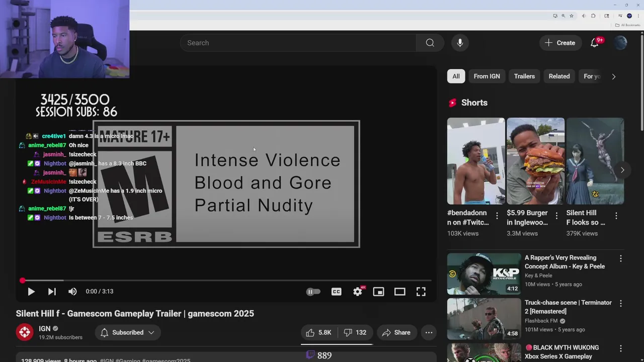Screen dimensions: 644x362
Task: Open the browser media controls icon
Action: (x=620, y=16)
